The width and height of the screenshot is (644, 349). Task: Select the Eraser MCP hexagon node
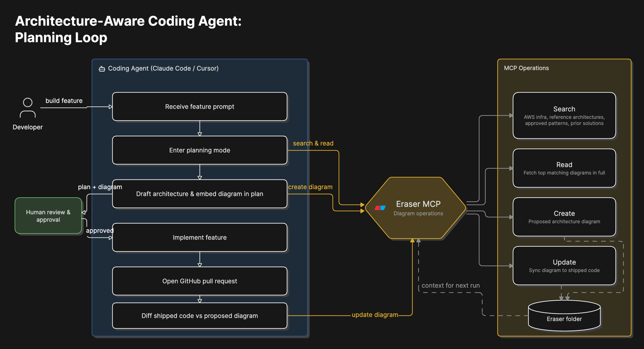tap(415, 208)
